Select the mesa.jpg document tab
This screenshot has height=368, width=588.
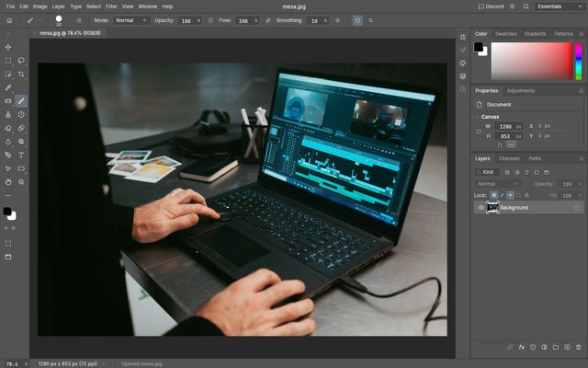tap(70, 33)
